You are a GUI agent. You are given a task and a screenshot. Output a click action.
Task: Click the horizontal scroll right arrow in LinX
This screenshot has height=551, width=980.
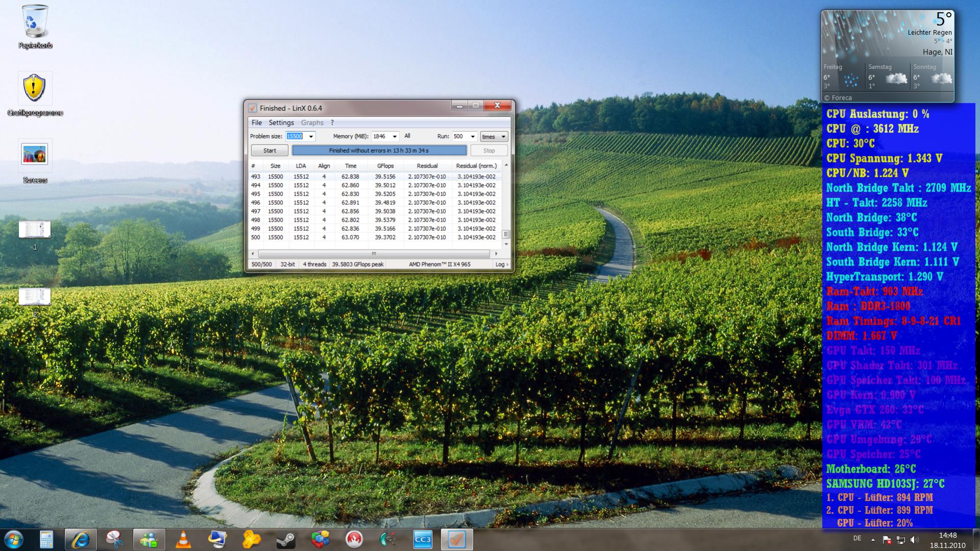496,253
